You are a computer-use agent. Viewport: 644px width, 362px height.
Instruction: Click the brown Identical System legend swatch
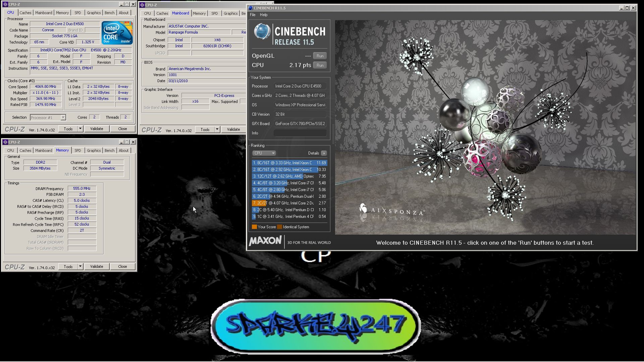click(279, 227)
